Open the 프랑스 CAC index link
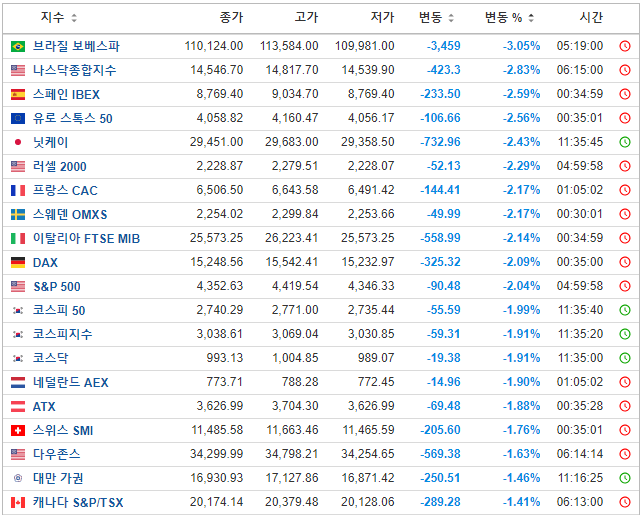Image resolution: width=642 pixels, height=515 pixels. [x=65, y=190]
